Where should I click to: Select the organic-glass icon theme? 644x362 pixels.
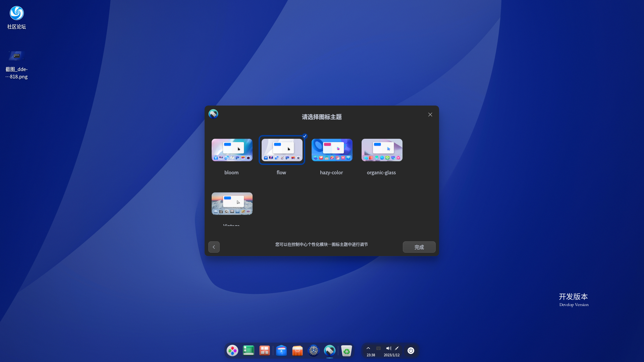[382, 150]
